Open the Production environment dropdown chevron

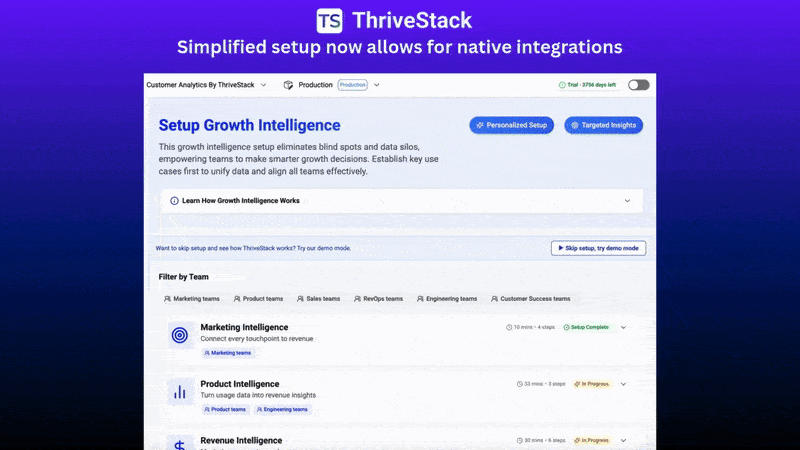click(377, 85)
